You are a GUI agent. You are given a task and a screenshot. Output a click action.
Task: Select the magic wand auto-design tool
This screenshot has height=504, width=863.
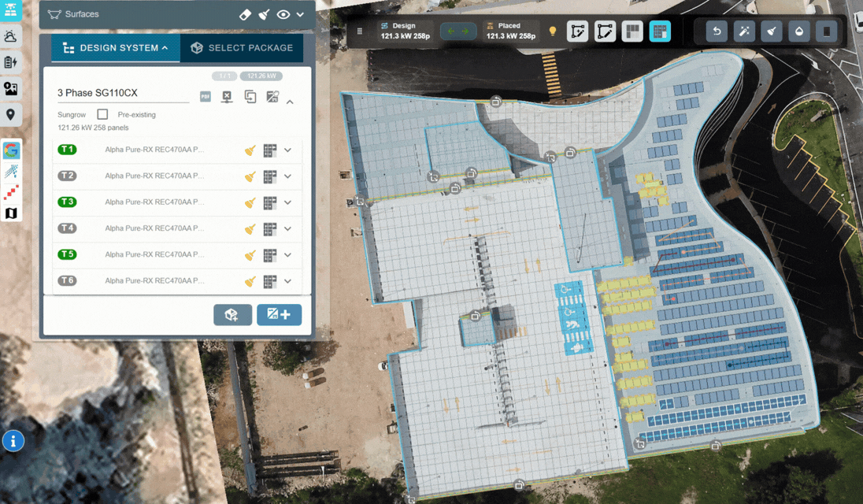[x=743, y=31]
